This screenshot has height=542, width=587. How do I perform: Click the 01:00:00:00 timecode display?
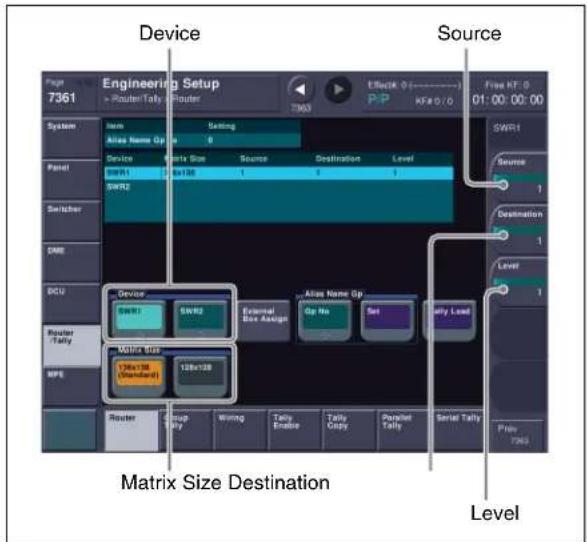point(508,100)
